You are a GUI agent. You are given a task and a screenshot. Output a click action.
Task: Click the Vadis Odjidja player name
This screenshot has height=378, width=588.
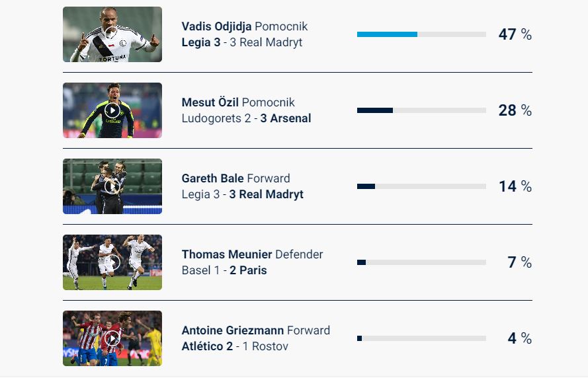pos(216,26)
